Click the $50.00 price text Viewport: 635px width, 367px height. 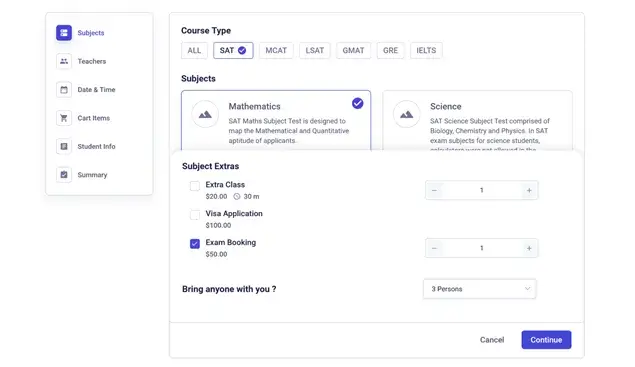point(216,254)
